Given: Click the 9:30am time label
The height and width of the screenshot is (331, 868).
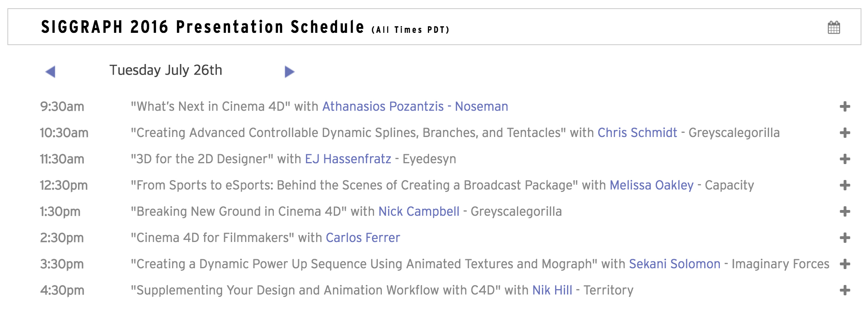Looking at the screenshot, I should [62, 107].
